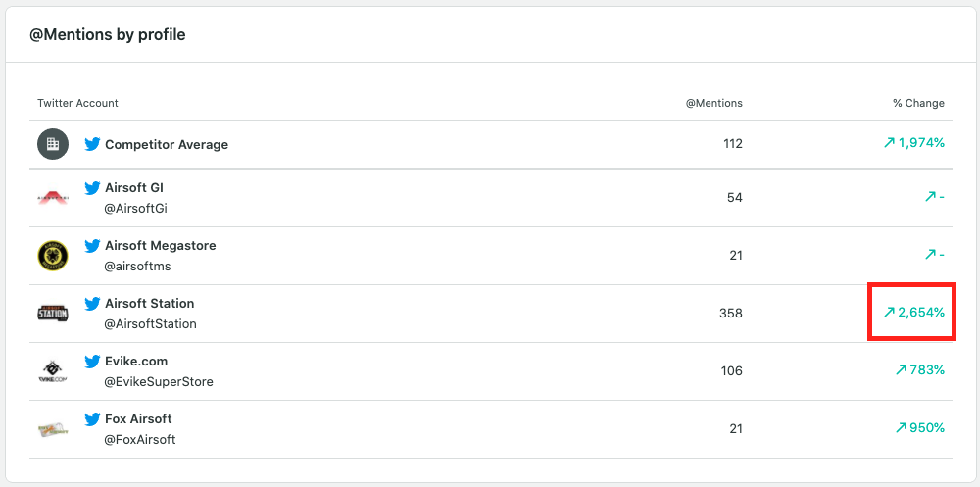
Task: Click the 358 mentions count
Action: 730,314
